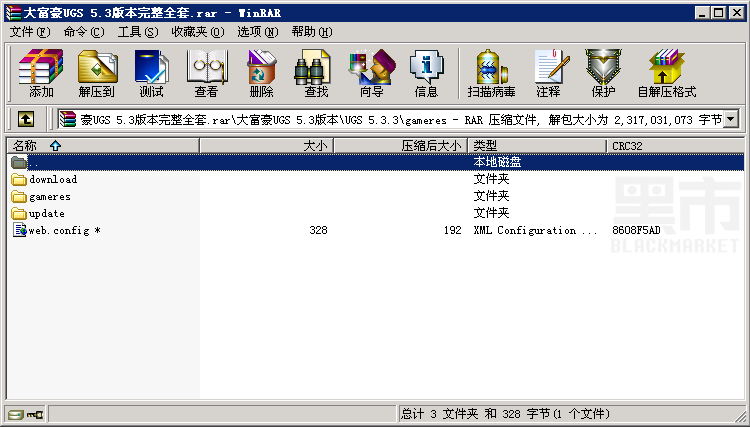The image size is (750, 427).
Task: Click the disk icon in status bar
Action: (x=15, y=414)
